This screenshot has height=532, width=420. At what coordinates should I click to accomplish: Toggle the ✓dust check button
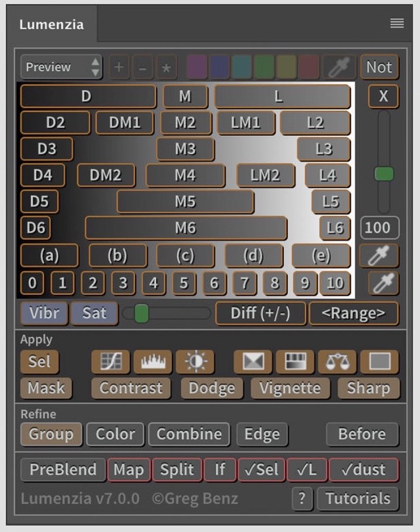click(x=364, y=470)
